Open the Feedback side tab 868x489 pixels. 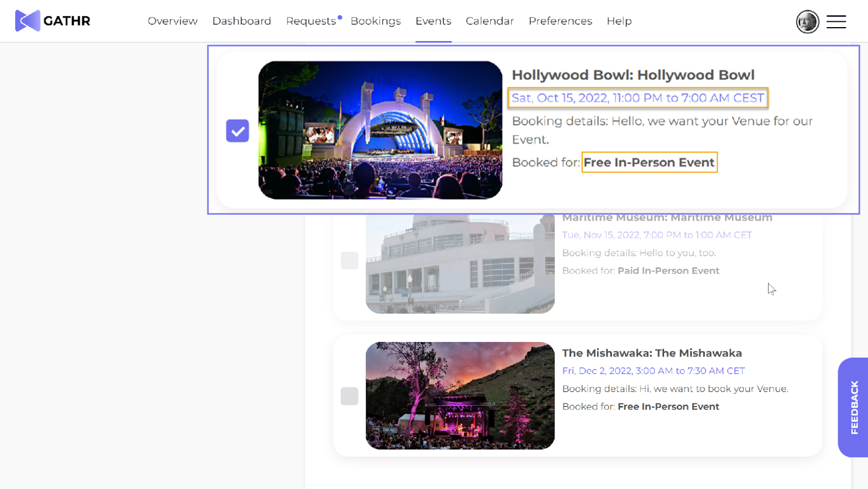pos(853,407)
